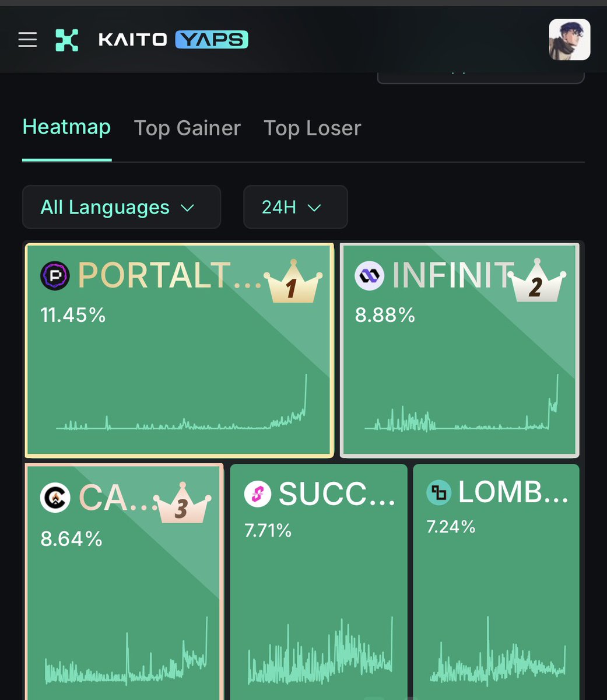Switch to the Heatmap tab
607x700 pixels.
click(66, 127)
